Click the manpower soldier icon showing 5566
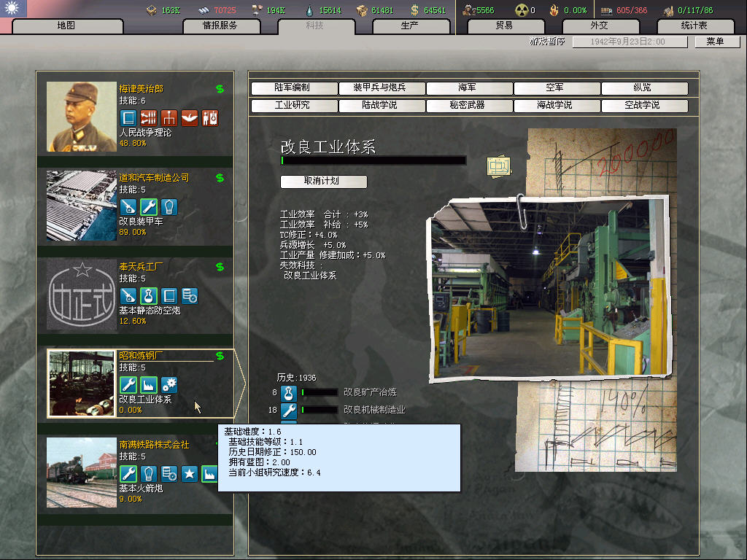This screenshot has width=747, height=560. 469,10
